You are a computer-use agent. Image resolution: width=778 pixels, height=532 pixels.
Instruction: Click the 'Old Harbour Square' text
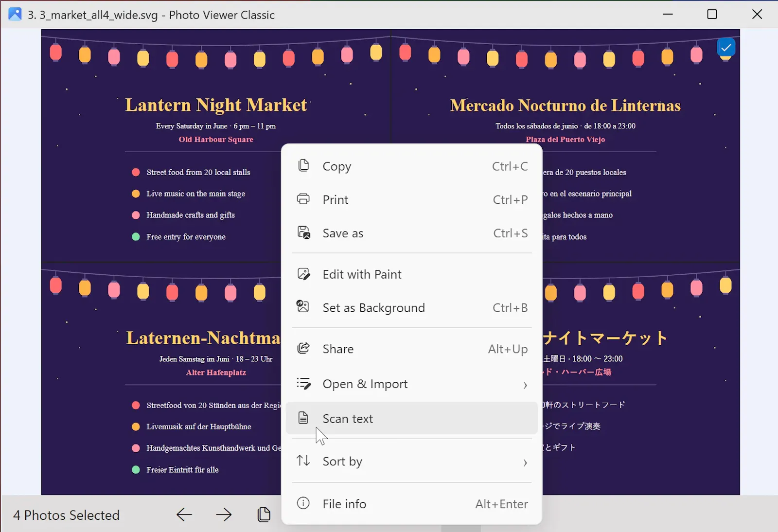pyautogui.click(x=216, y=140)
